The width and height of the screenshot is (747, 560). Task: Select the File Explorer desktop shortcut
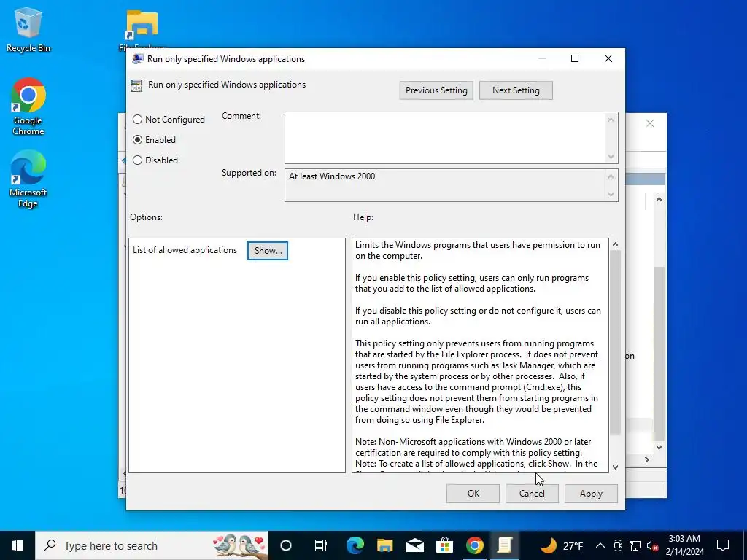[x=142, y=29]
